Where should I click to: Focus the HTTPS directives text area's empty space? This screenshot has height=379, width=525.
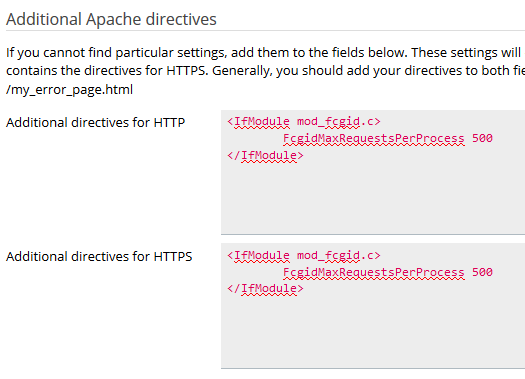click(373, 331)
